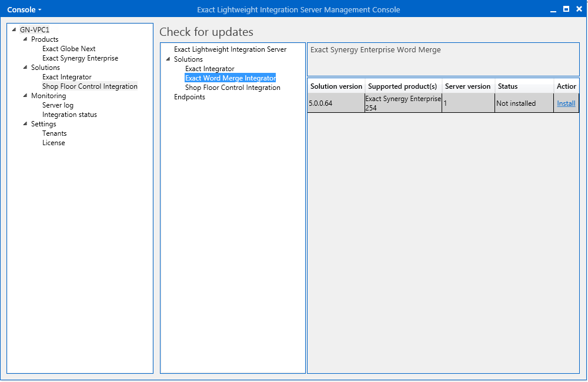Collapse Solutions in the updates tree
This screenshot has width=588, height=382.
[x=168, y=59]
